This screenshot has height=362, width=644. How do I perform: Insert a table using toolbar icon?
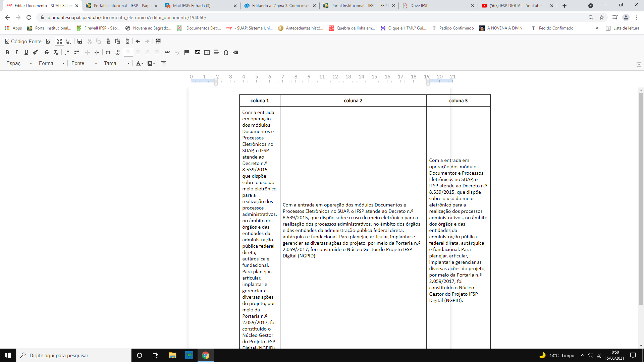[x=207, y=52]
